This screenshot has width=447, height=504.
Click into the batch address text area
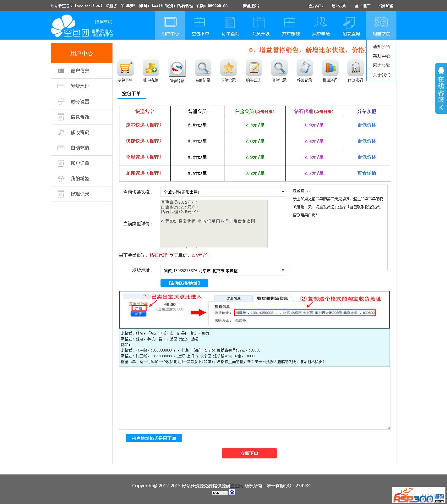(x=254, y=398)
